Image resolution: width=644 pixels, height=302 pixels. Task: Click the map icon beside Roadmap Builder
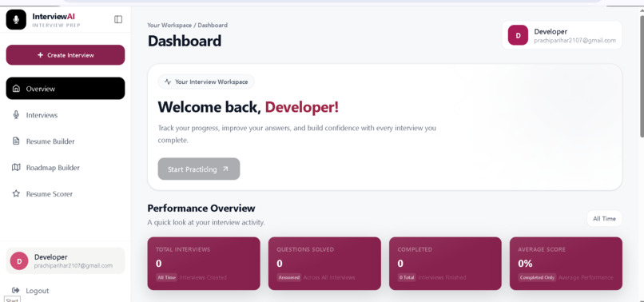coord(16,167)
